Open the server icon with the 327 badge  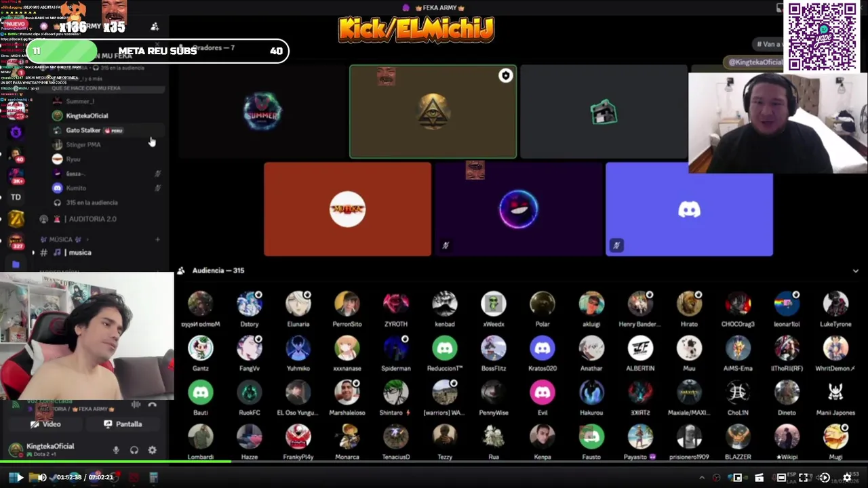click(x=16, y=241)
